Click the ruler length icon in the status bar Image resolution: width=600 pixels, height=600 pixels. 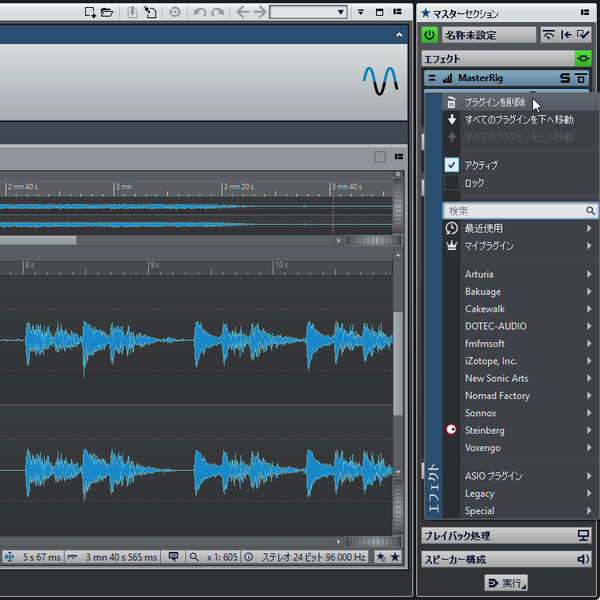pyautogui.click(x=72, y=557)
